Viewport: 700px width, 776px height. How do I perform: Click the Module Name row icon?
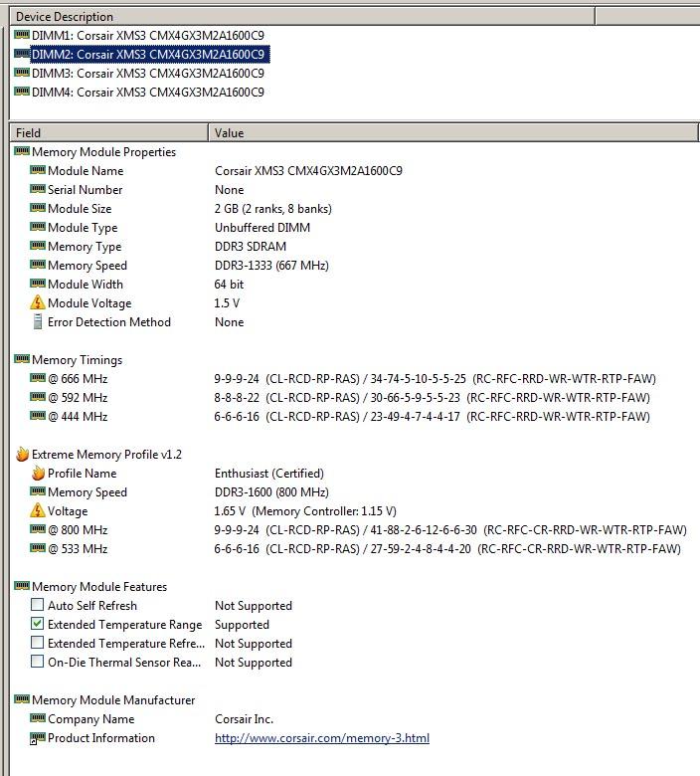pos(38,170)
